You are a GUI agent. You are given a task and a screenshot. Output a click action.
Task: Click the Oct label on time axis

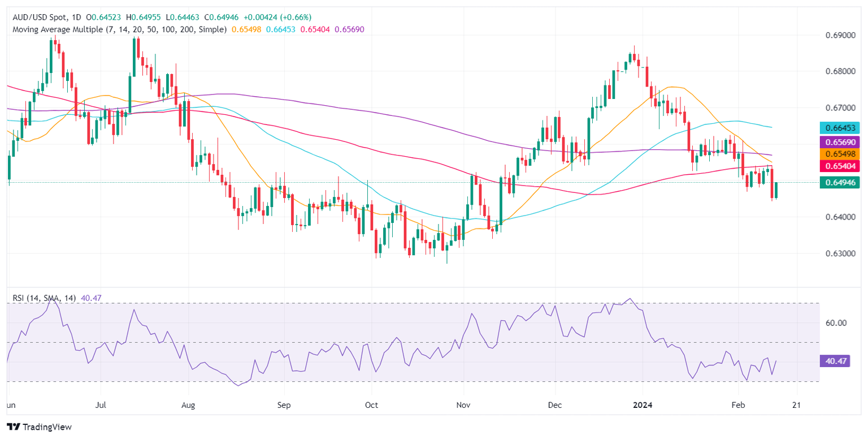click(x=371, y=406)
